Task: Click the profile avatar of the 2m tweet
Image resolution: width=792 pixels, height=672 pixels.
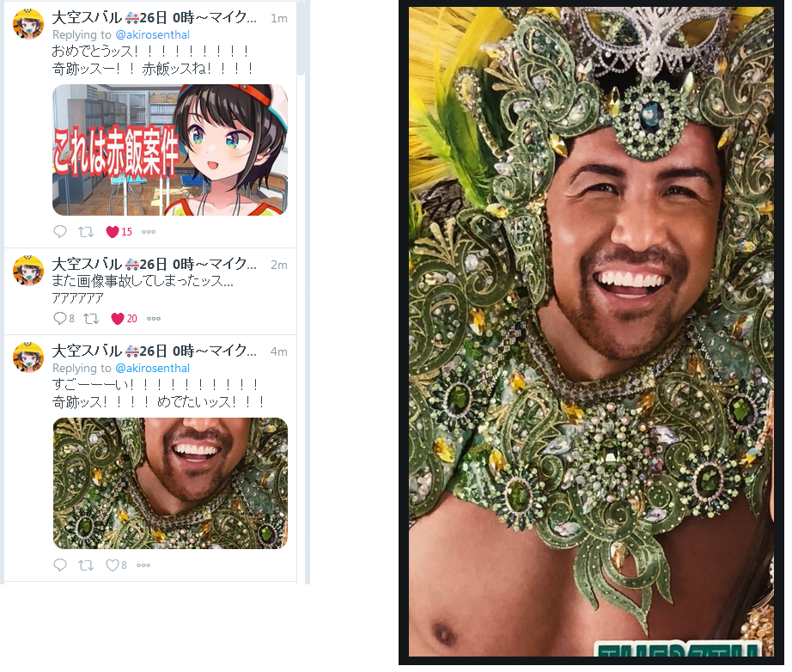Action: [28, 271]
